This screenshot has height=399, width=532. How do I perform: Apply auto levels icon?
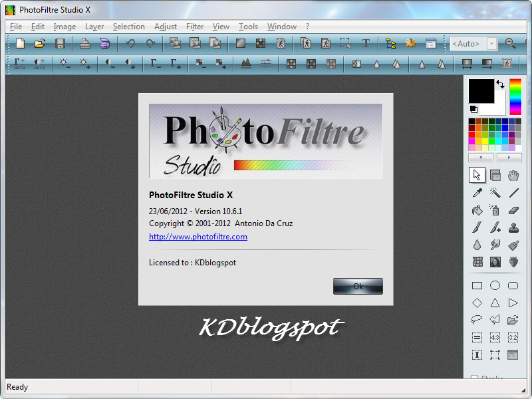click(x=20, y=63)
